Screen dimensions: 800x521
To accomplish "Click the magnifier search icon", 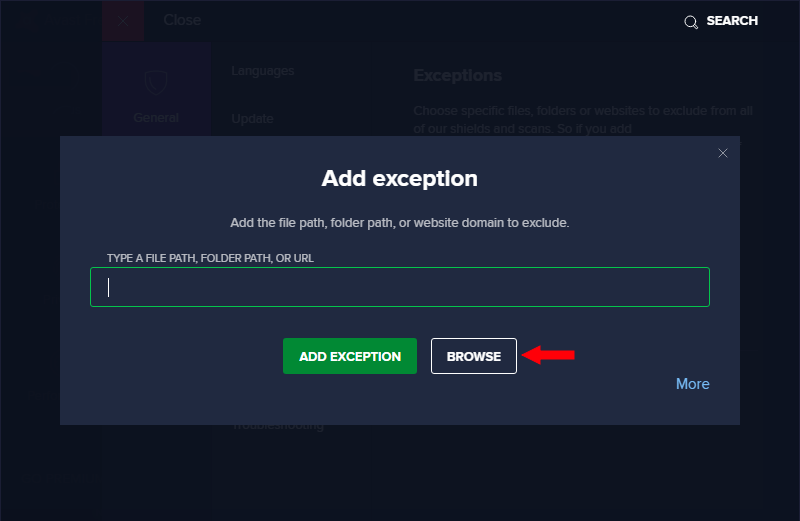I will tap(691, 22).
